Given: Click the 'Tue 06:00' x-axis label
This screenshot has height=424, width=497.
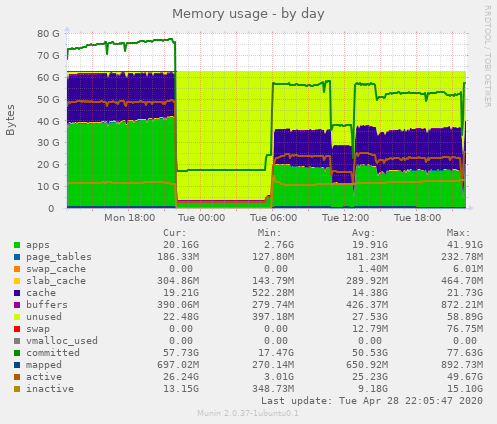Looking at the screenshot, I should point(274,218).
